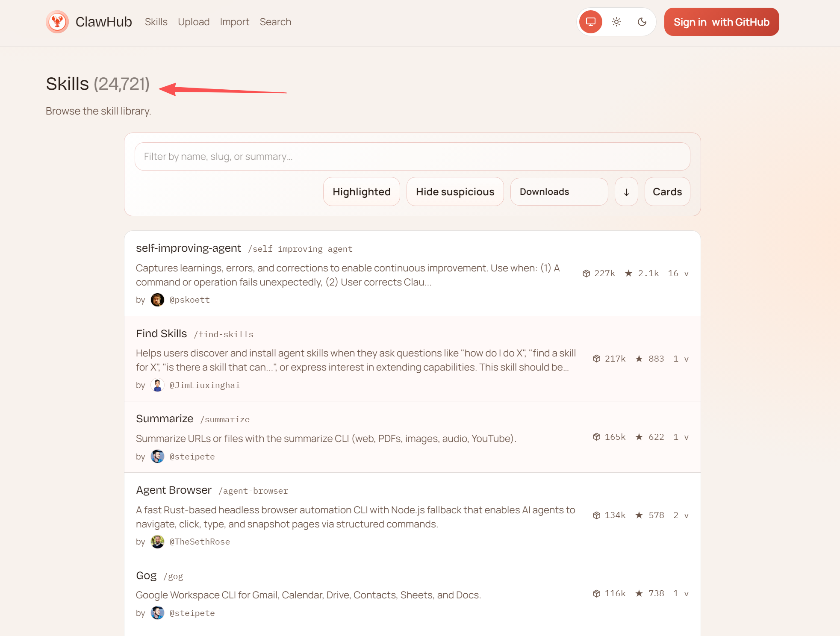Click @pskoett's avatar image
The image size is (840, 636).
coord(157,300)
